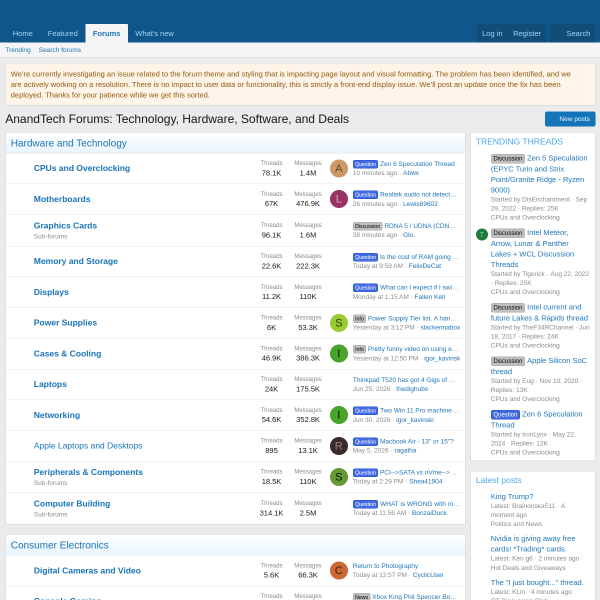Open King Trump? latest post
600x600 pixels.
pos(512,497)
